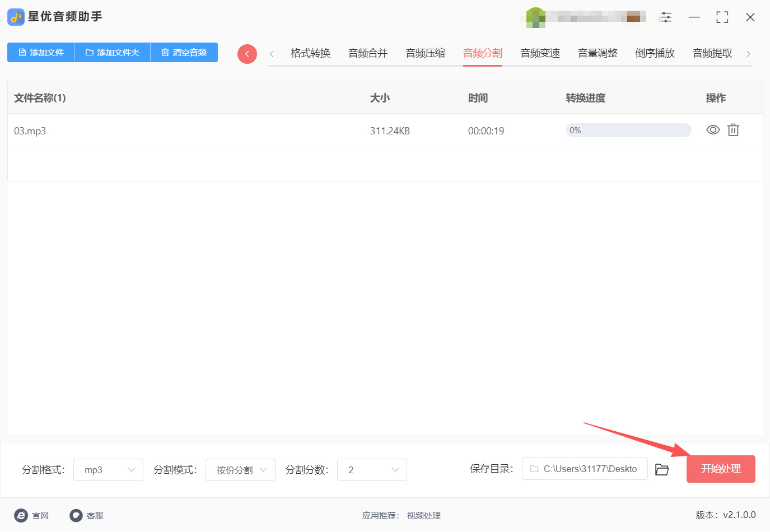Open the 客服 customer service icon
The height and width of the screenshot is (532, 770).
click(x=76, y=515)
